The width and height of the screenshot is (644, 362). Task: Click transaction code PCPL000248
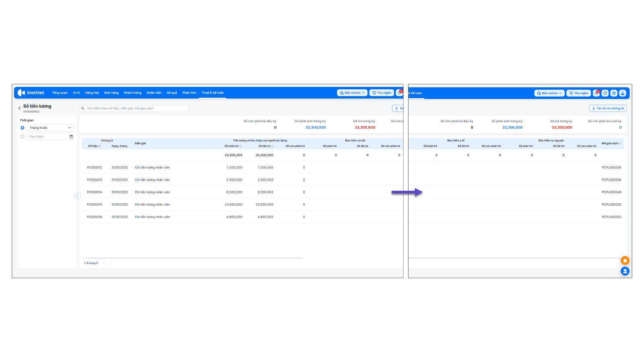tap(611, 192)
